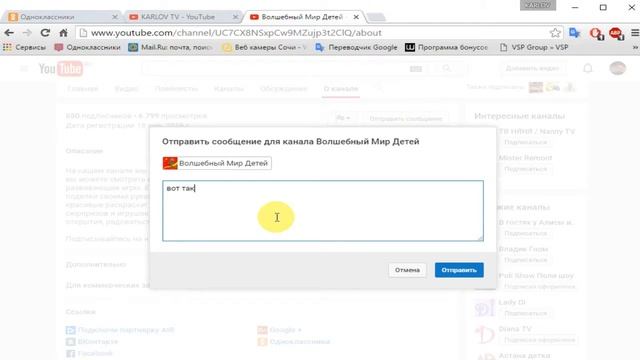640x360 pixels.
Task: Click the Добавить видео upload button
Action: (x=532, y=68)
